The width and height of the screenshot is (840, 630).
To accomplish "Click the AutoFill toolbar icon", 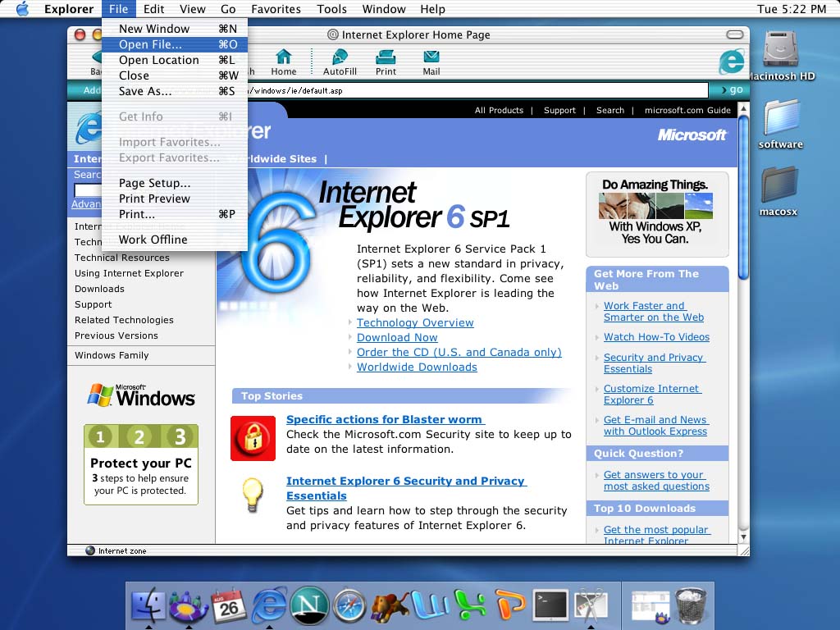I will click(340, 61).
